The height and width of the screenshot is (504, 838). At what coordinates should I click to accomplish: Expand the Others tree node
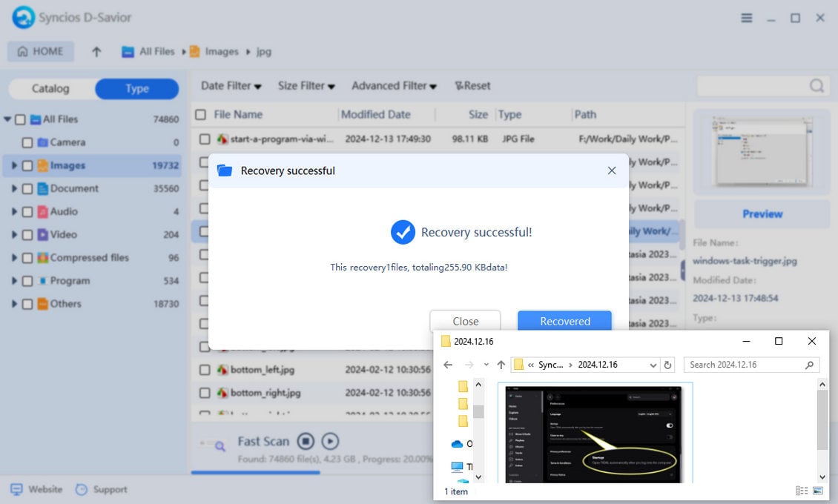[14, 304]
